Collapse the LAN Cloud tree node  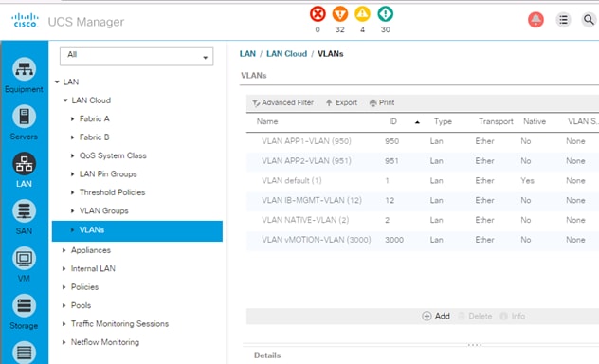coord(65,100)
